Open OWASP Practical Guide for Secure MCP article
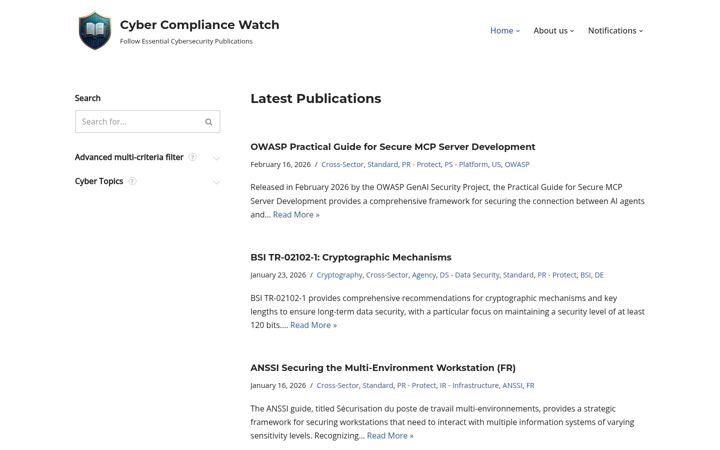The width and height of the screenshot is (720, 450). (393, 147)
